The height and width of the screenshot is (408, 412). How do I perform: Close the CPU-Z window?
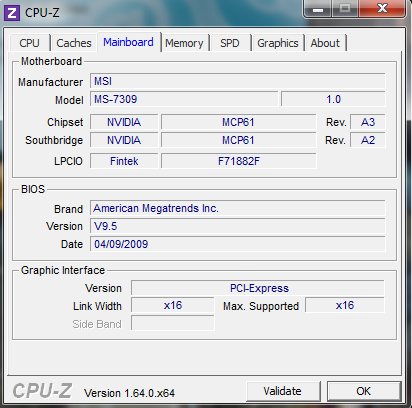click(x=382, y=8)
